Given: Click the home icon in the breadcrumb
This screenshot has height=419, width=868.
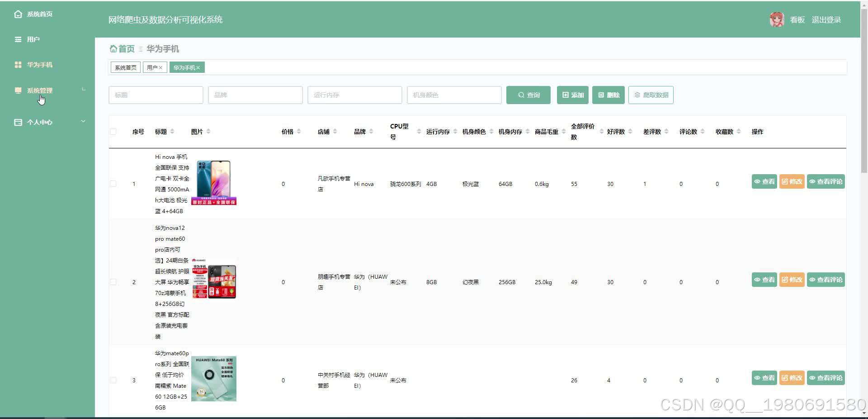Looking at the screenshot, I should (113, 48).
